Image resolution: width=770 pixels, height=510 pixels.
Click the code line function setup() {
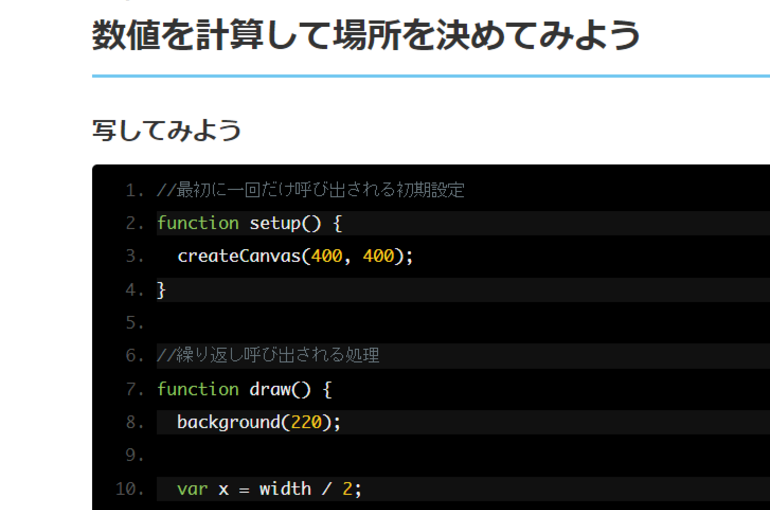click(x=249, y=223)
